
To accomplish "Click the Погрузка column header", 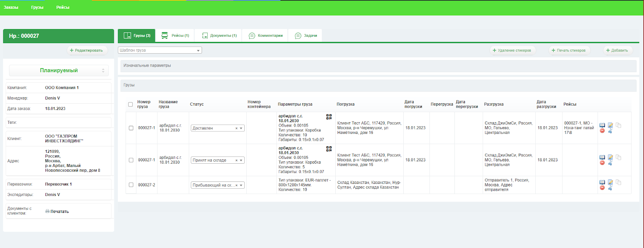I will (345, 104).
